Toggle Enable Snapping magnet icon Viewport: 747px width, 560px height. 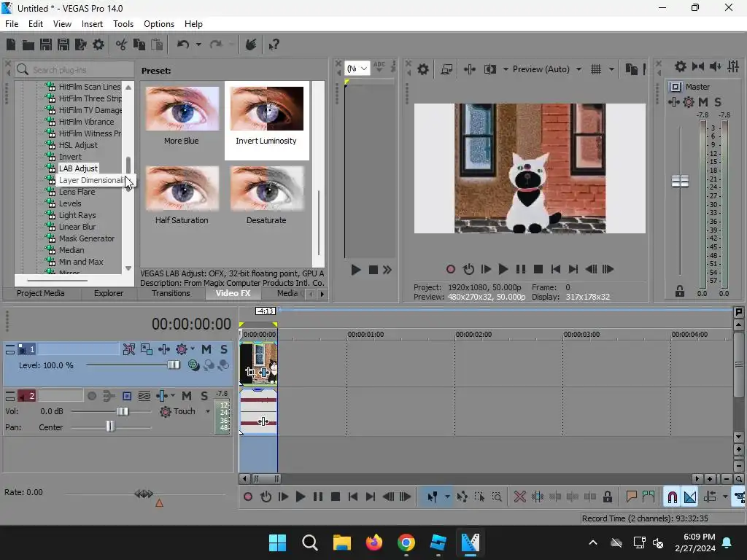click(x=672, y=497)
